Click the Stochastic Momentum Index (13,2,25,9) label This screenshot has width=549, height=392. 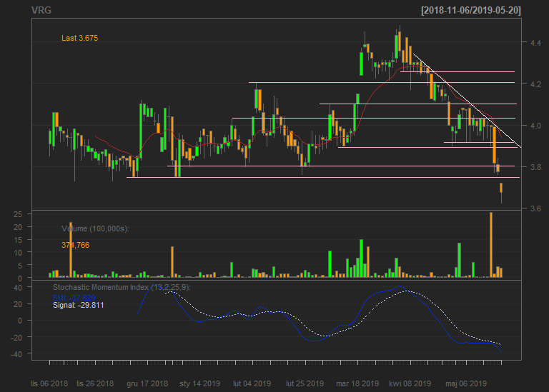click(122, 288)
